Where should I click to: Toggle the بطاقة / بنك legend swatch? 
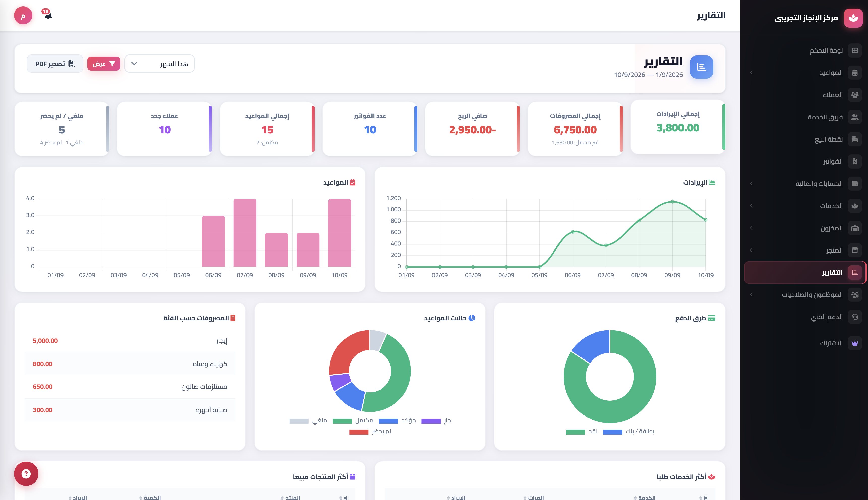click(612, 432)
